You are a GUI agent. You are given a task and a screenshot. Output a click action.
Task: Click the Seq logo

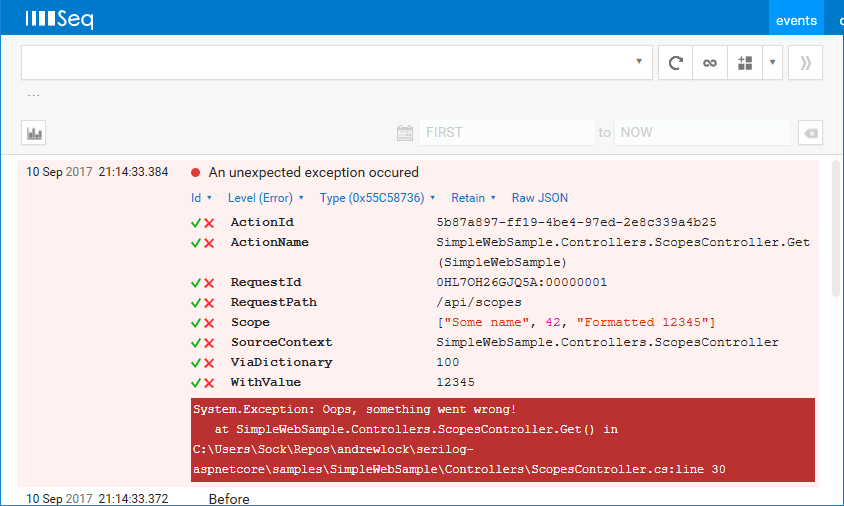tap(59, 19)
